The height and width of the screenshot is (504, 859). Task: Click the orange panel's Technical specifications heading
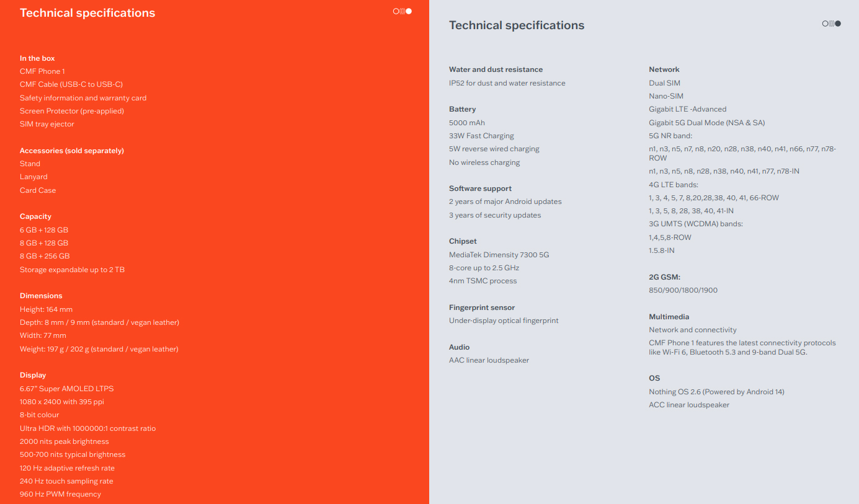click(x=87, y=13)
